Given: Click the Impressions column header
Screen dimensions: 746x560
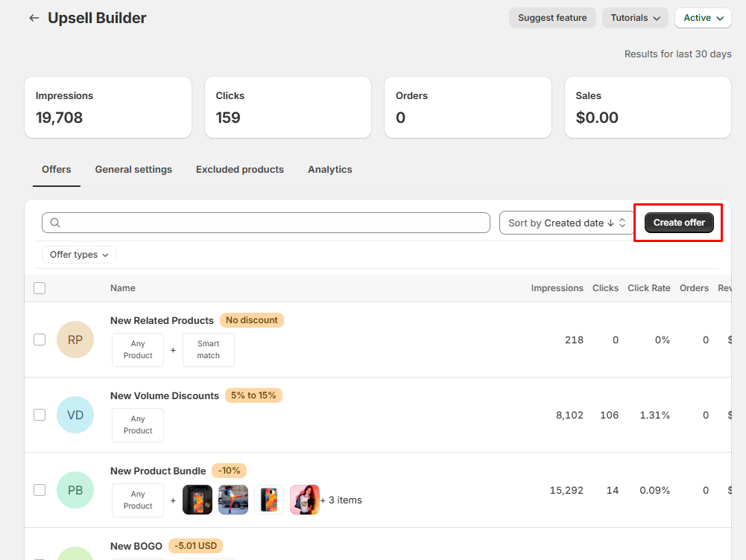Looking at the screenshot, I should 557,288.
